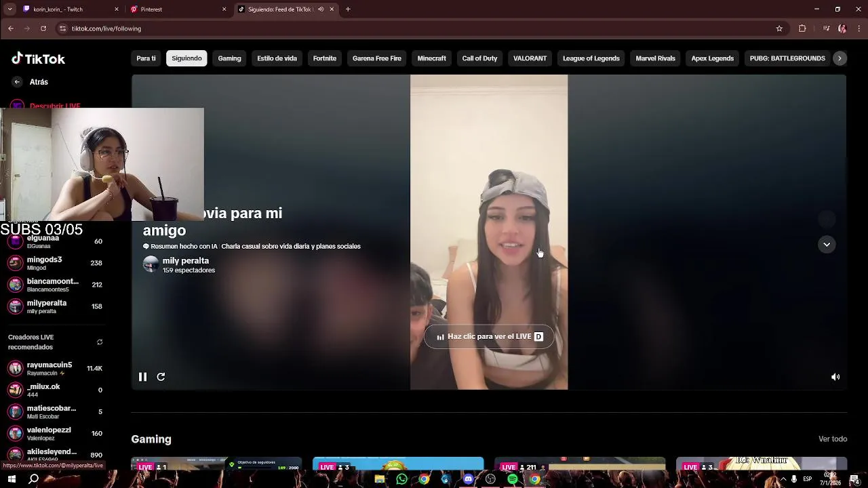This screenshot has height=488, width=868.
Task: Pause the live preview
Action: 142,377
